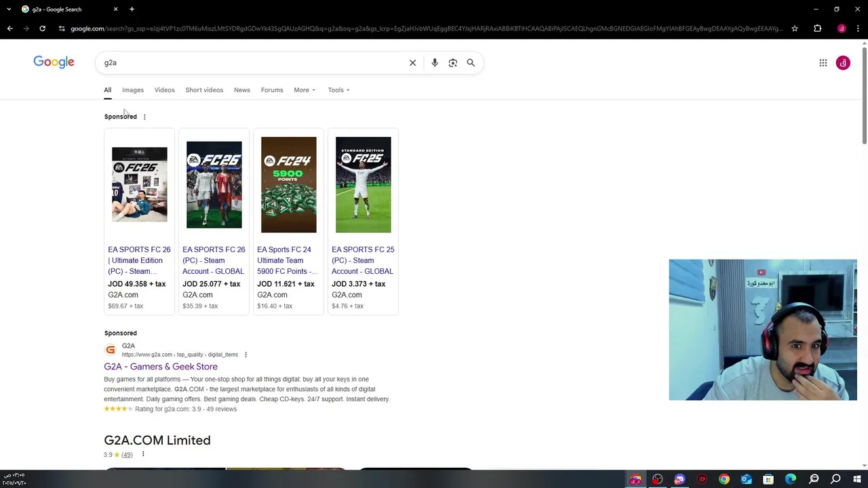868x488 pixels.
Task: Open Windows search from the taskbar
Action: (x=835, y=480)
